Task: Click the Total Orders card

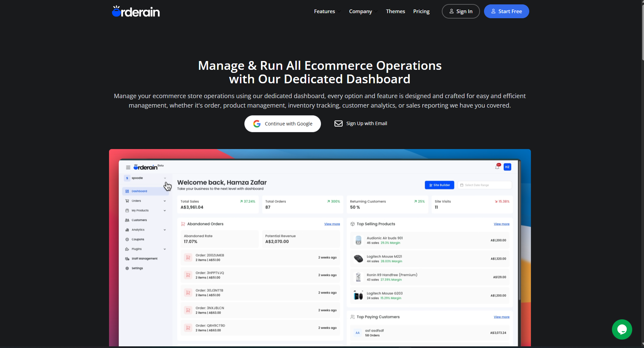Action: click(303, 204)
